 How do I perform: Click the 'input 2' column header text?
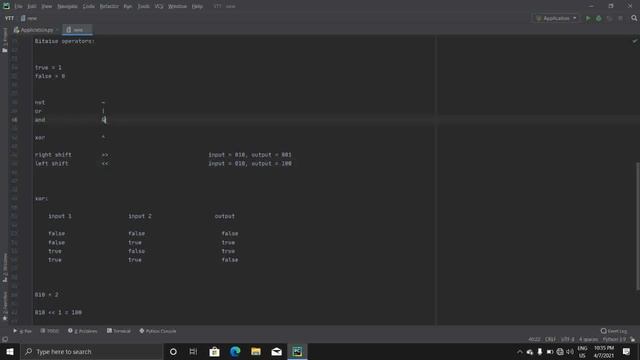tap(140, 216)
